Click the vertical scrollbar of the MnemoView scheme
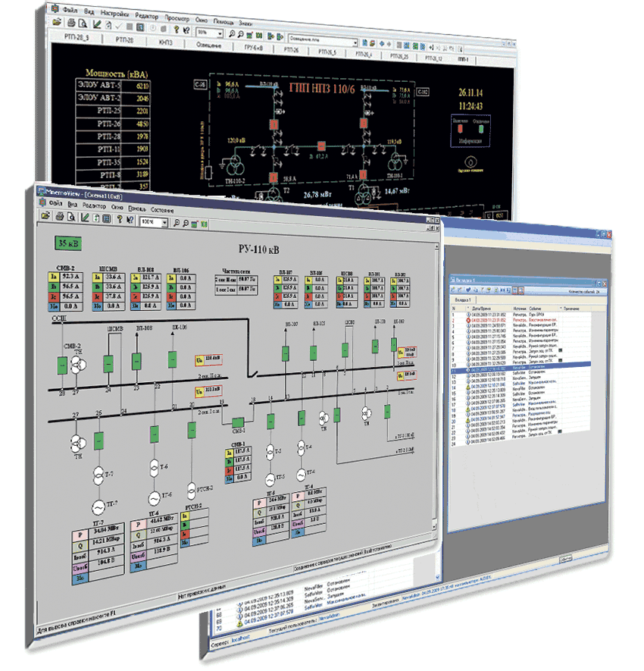644x671 pixels. pos(436,387)
